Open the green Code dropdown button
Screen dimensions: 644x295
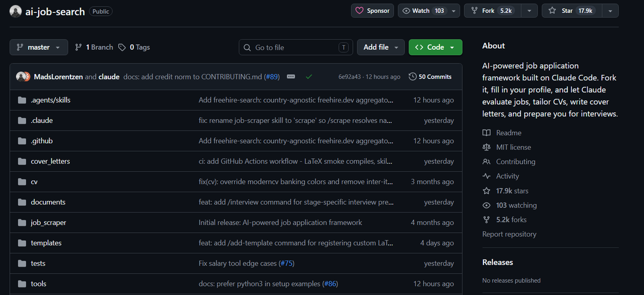[436, 47]
